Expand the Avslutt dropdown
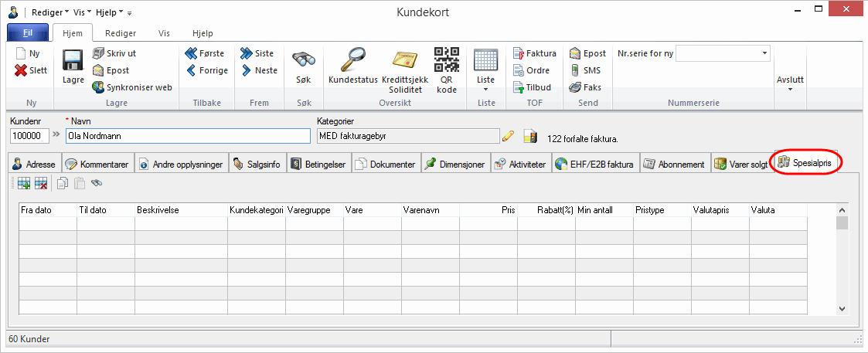The image size is (868, 353). [790, 83]
